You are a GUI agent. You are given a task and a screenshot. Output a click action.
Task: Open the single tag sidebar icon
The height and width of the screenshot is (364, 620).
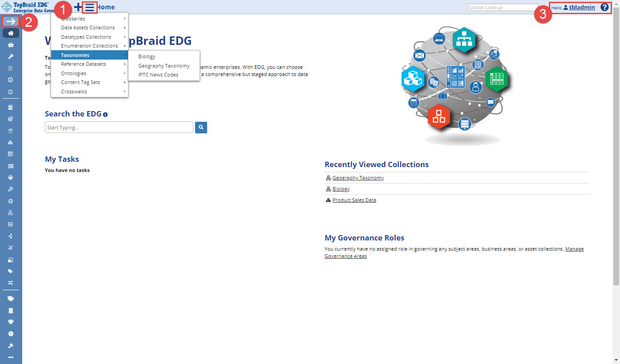point(11,271)
